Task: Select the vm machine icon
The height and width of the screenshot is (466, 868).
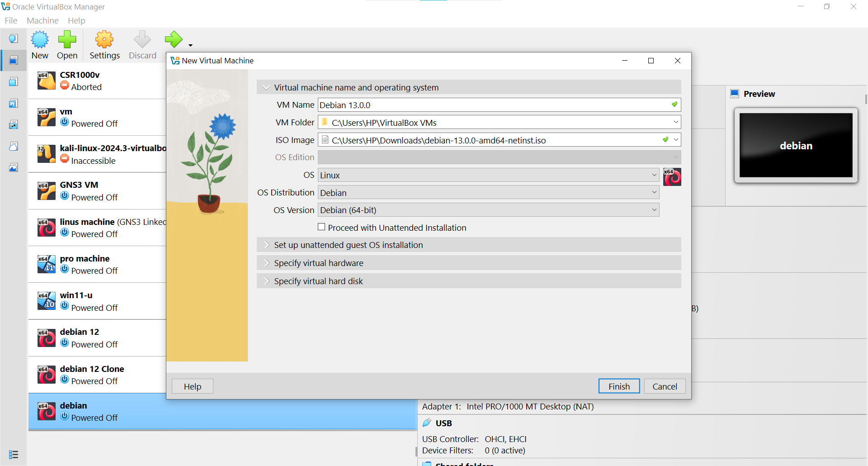Action: pyautogui.click(x=46, y=117)
